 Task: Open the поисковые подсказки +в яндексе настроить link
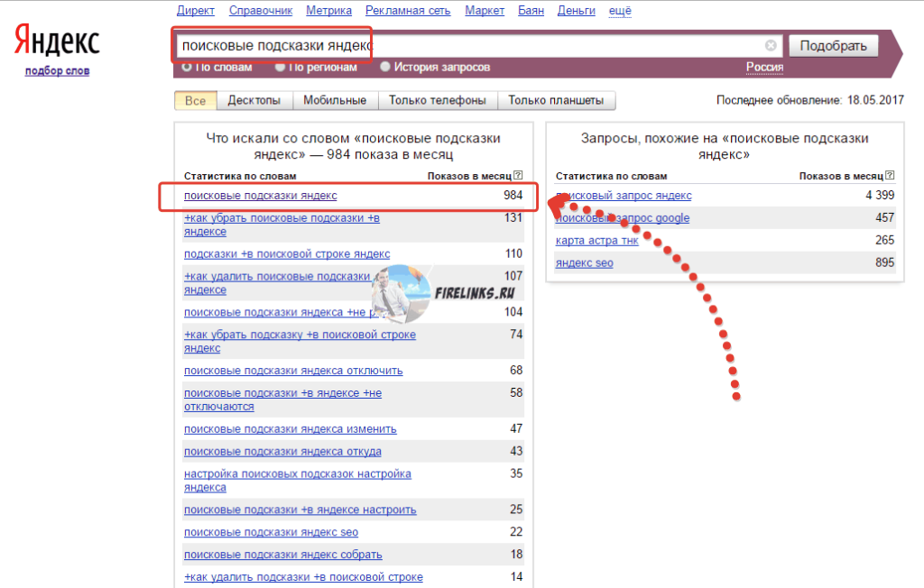[x=300, y=510]
